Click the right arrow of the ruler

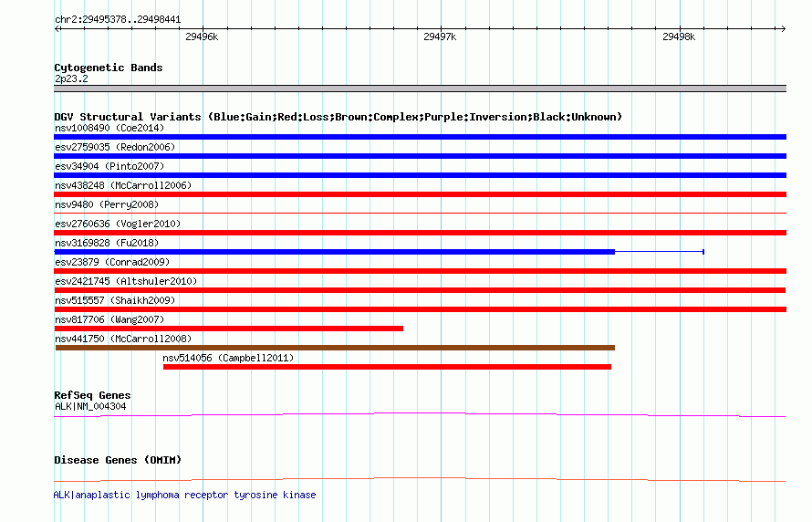pos(783,28)
